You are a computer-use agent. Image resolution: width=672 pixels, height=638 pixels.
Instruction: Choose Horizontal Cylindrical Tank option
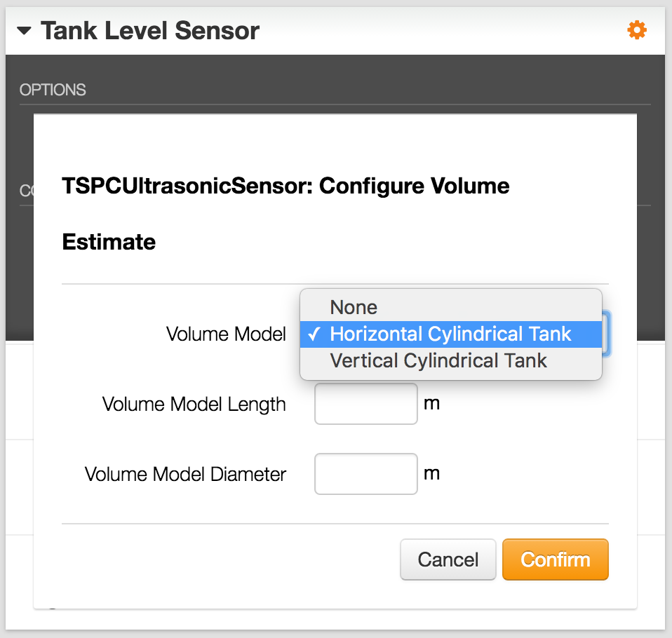(450, 334)
